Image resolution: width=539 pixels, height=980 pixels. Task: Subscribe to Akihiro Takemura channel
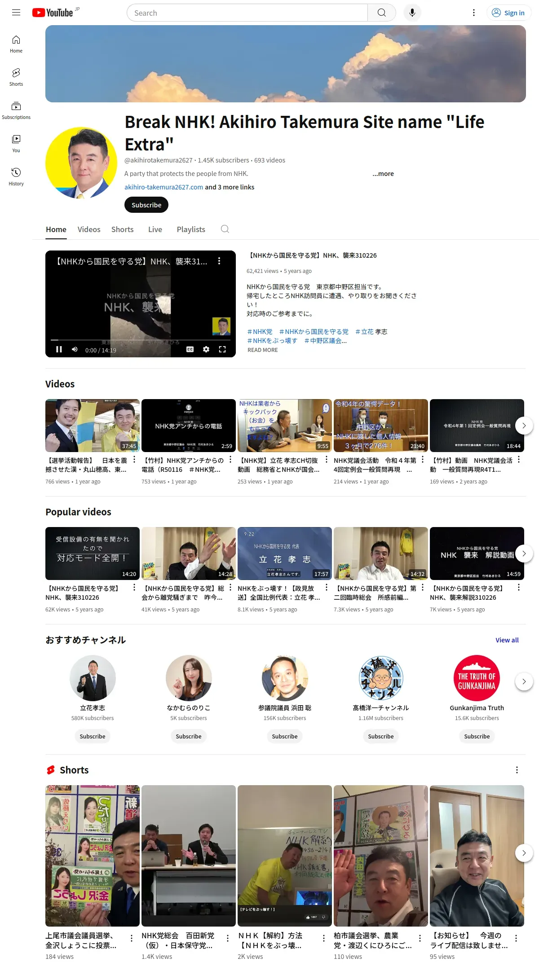[146, 205]
